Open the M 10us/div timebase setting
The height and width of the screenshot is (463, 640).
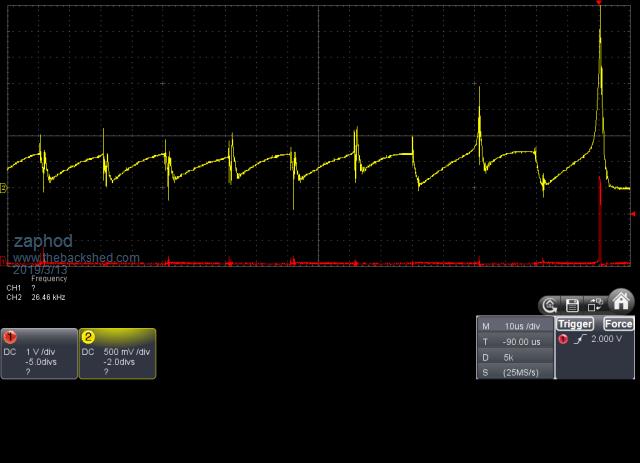(515, 326)
